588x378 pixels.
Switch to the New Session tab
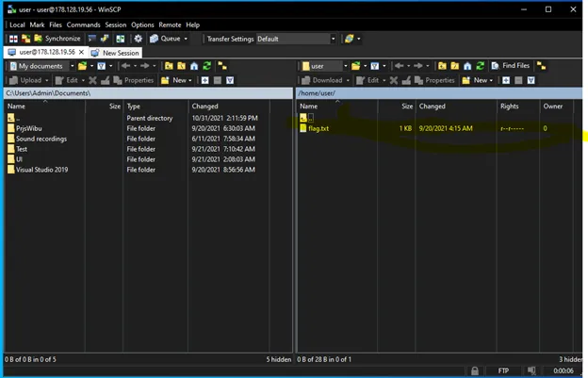(115, 52)
